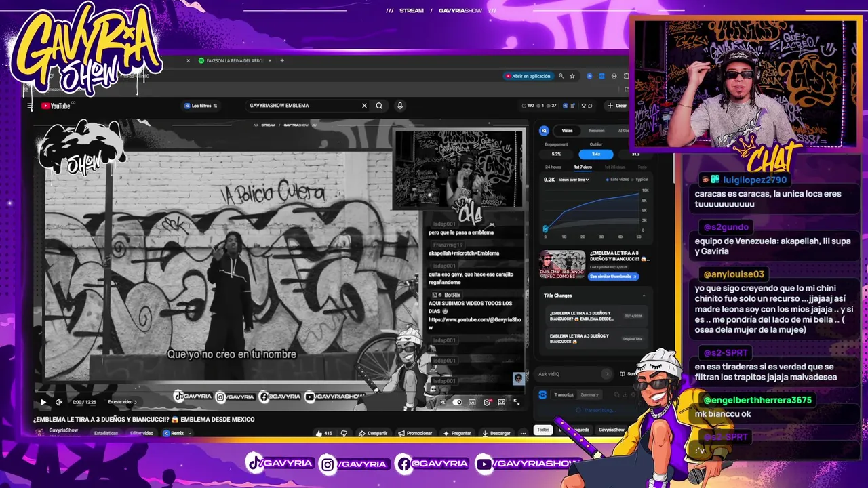This screenshot has height=488, width=868.
Task: Select GavyriaShow chip in related videos
Action: coord(611,430)
